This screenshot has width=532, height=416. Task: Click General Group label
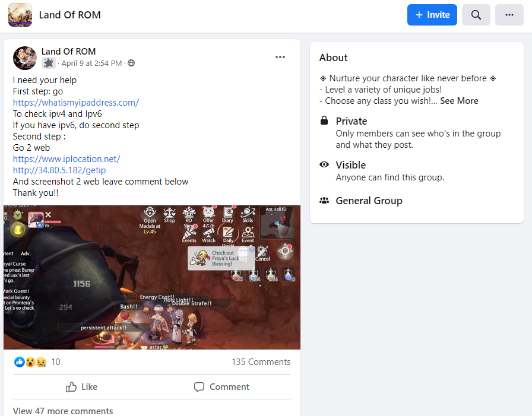click(x=369, y=201)
